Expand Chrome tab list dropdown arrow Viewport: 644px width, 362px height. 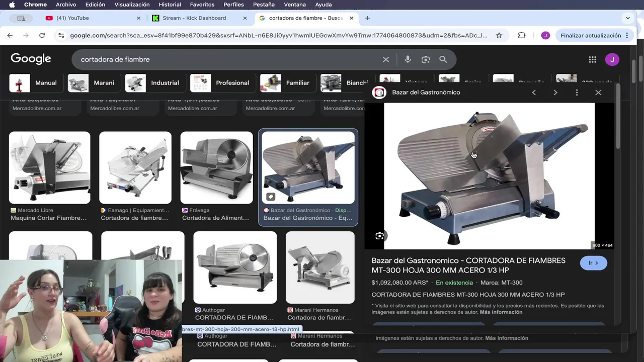coord(627,18)
